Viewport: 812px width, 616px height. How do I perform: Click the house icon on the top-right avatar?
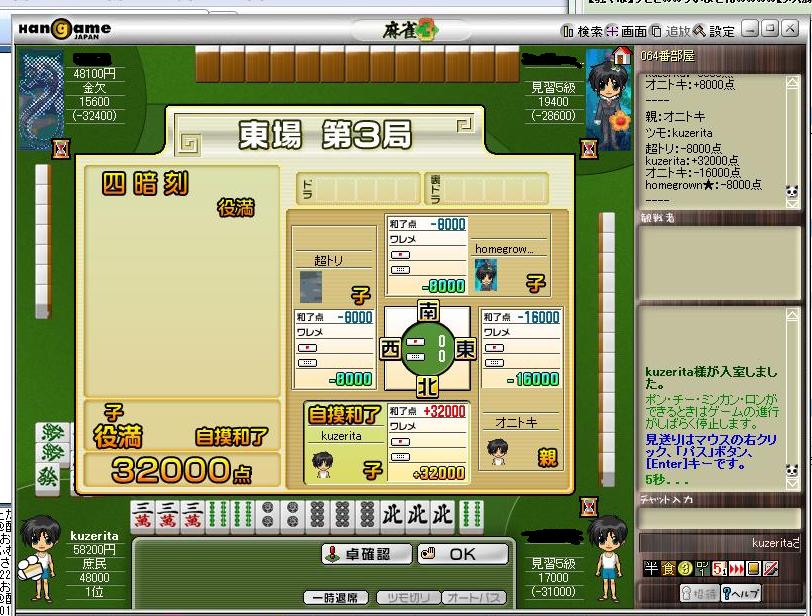[622, 55]
